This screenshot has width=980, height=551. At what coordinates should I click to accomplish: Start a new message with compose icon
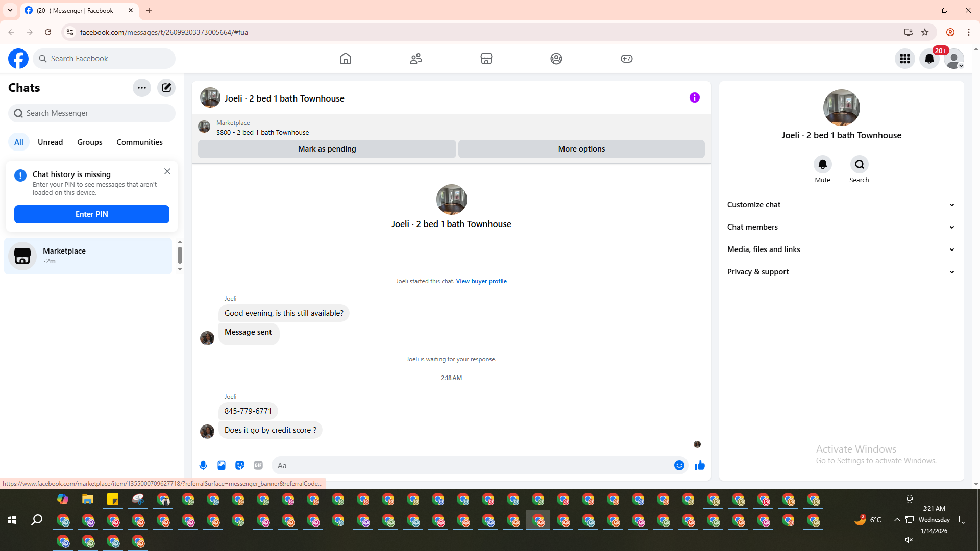(x=166, y=88)
